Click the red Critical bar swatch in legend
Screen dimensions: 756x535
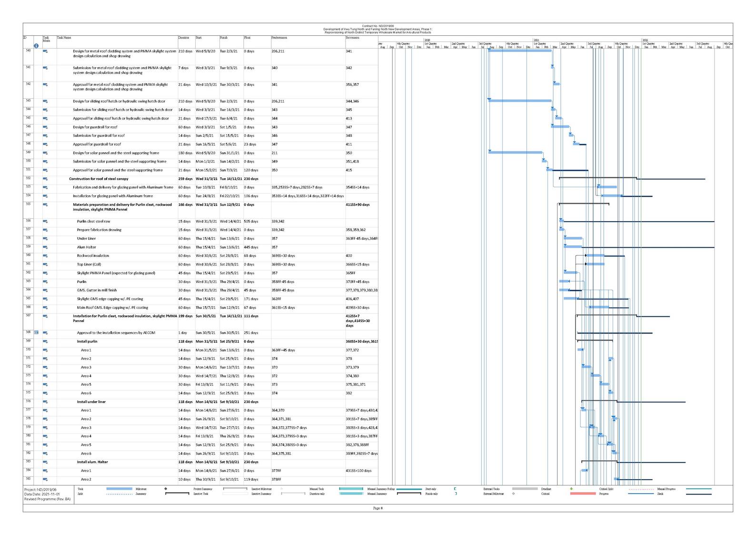tap(582, 494)
